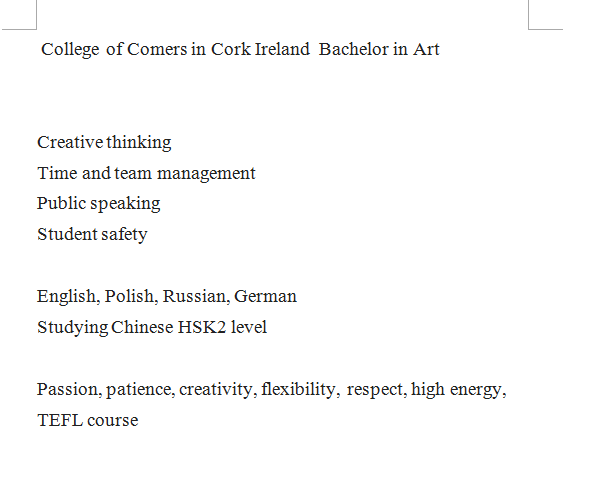Click the College of Comers education line
609x502 pixels.
click(240, 50)
